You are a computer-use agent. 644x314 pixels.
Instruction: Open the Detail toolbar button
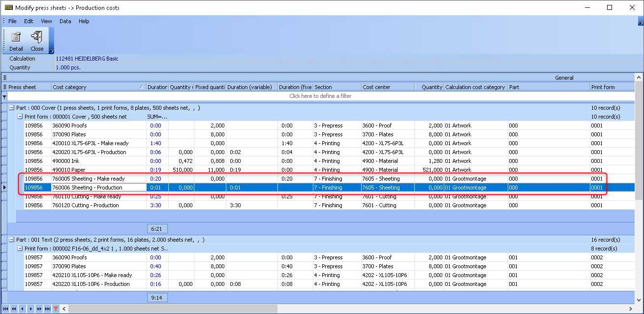pos(16,41)
